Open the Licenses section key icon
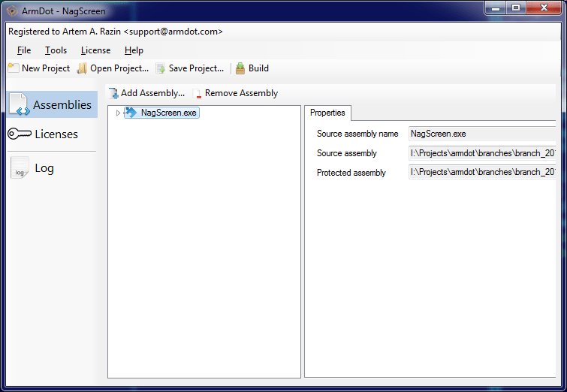The height and width of the screenshot is (392, 567). click(20, 134)
